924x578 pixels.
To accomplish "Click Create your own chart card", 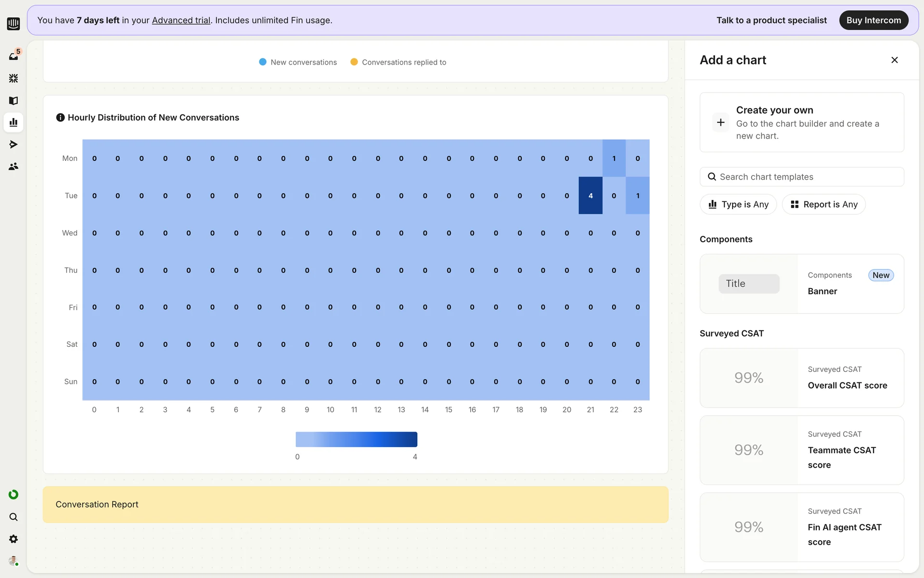I will click(x=802, y=122).
